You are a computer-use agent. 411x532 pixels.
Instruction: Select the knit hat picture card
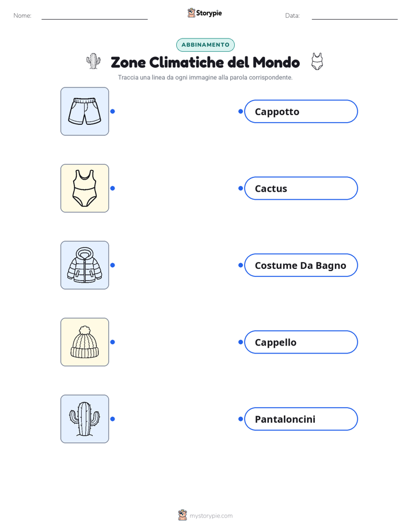pyautogui.click(x=85, y=342)
